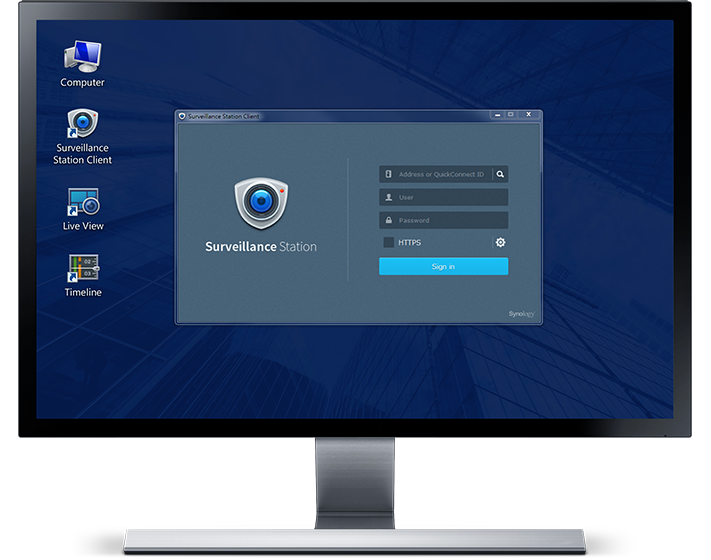Image resolution: width=711 pixels, height=560 pixels.
Task: Minimize the Surveillance Station Client window
Action: [x=497, y=115]
